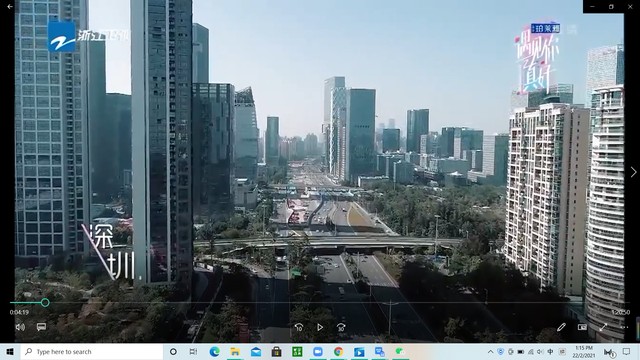This screenshot has height=360, width=640.
Task: Skip back 10 seconds
Action: pos(299,327)
